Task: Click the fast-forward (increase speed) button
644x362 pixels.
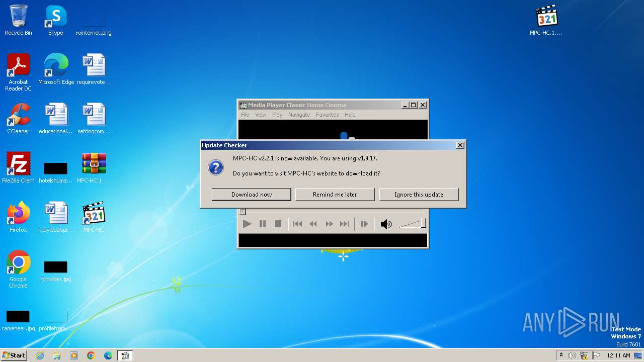Action: 329,224
